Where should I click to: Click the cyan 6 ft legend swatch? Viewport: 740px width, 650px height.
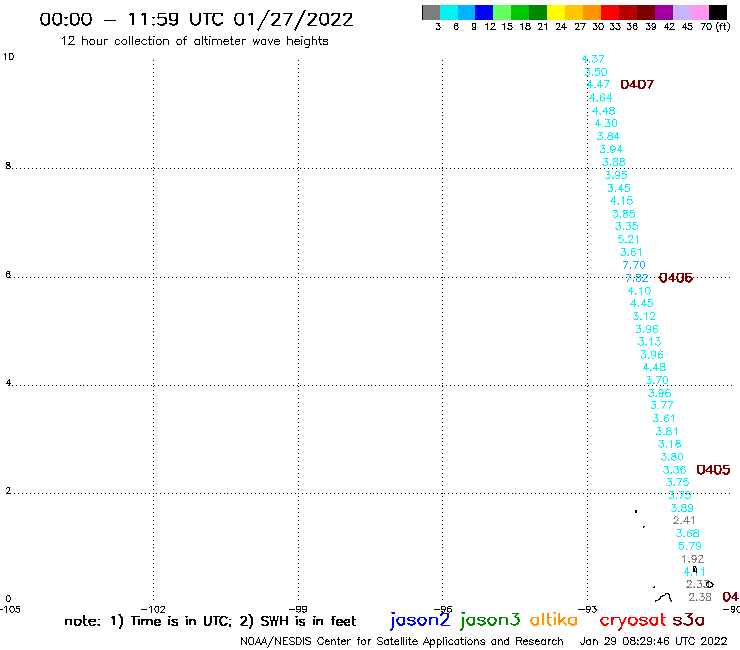point(449,12)
